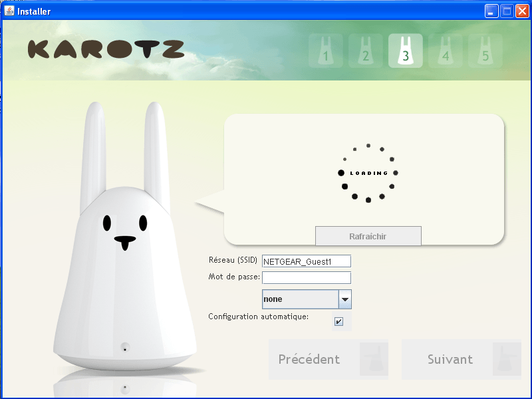
Task: Maximize the Installer window
Action: pos(507,11)
